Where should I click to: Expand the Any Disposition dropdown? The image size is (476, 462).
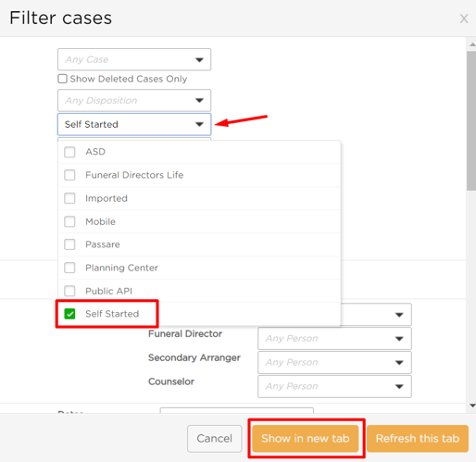pos(134,100)
